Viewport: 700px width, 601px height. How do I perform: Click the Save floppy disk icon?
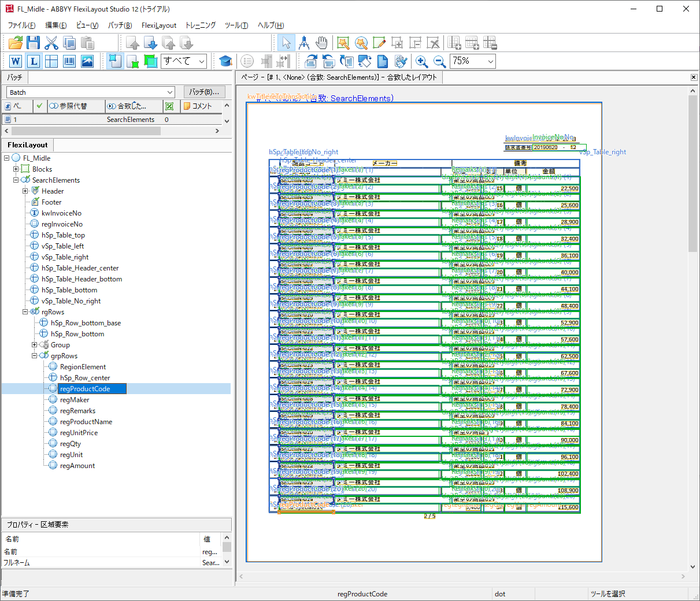coord(34,43)
